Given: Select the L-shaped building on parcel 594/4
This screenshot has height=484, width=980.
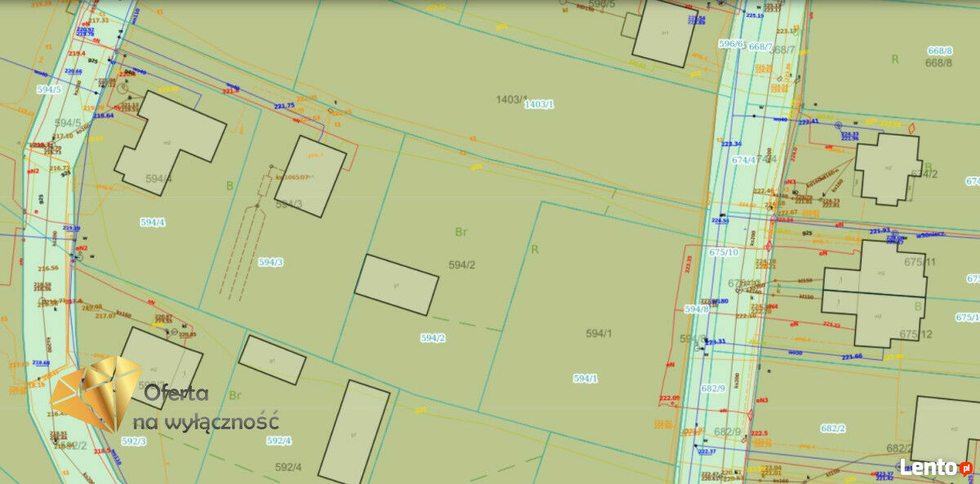Looking at the screenshot, I should [x=169, y=143].
